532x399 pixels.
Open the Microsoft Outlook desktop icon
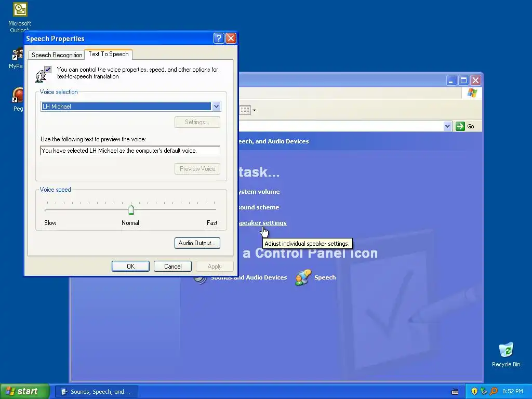click(x=20, y=18)
